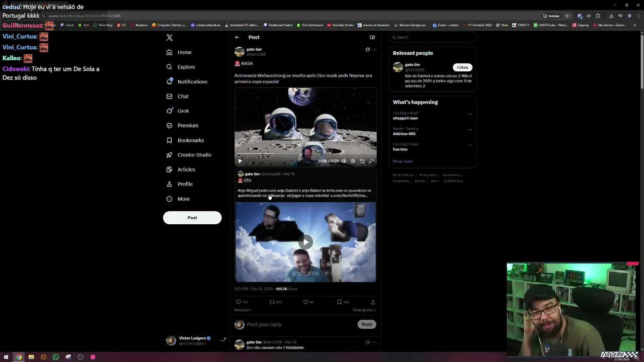Open reader view icon in post header
The image size is (644, 362).
tap(372, 37)
